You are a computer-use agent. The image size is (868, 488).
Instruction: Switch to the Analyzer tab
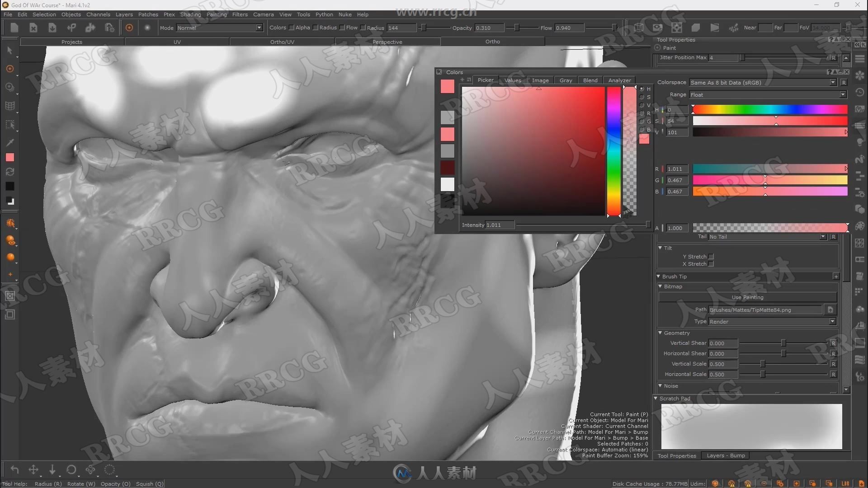[620, 80]
